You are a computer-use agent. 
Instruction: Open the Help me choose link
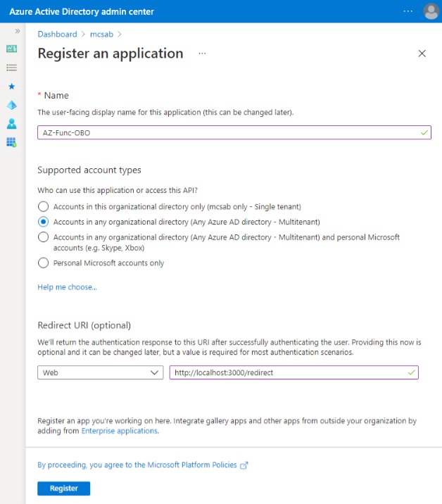(67, 286)
